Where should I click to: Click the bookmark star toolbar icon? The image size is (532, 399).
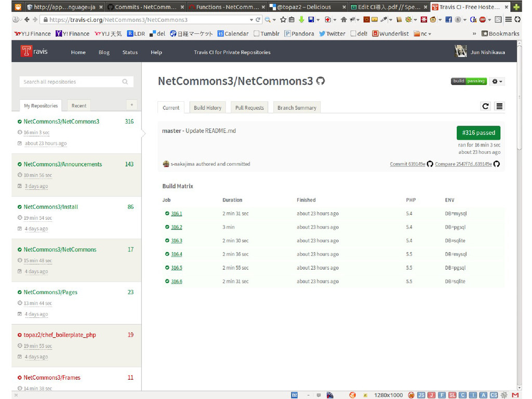283,20
